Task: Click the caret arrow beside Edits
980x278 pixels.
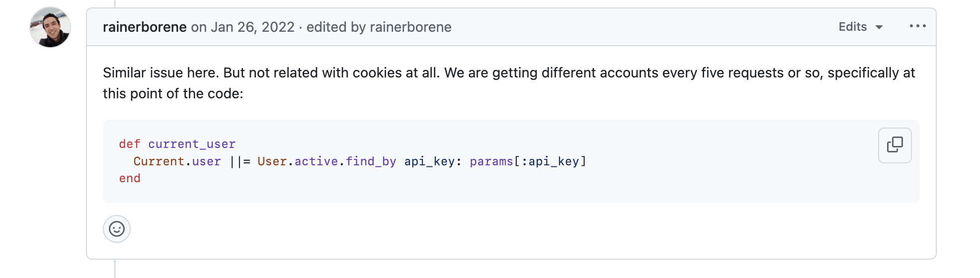Action: point(879,27)
